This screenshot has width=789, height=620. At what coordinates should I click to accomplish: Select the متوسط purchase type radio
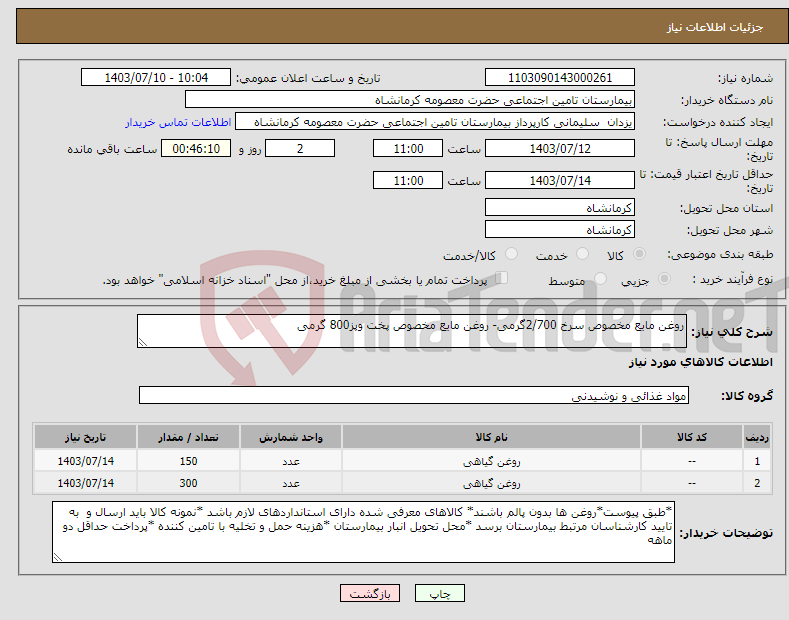(600, 279)
